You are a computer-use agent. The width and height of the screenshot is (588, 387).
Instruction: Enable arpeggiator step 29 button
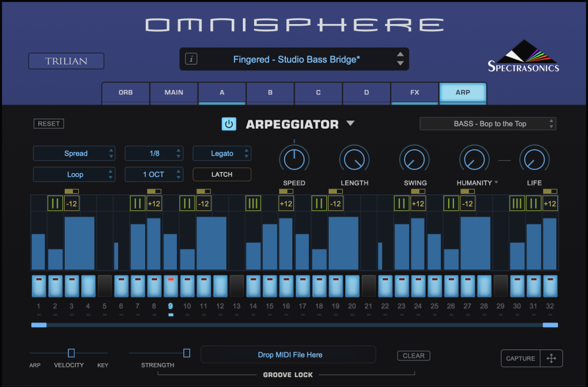[500, 286]
